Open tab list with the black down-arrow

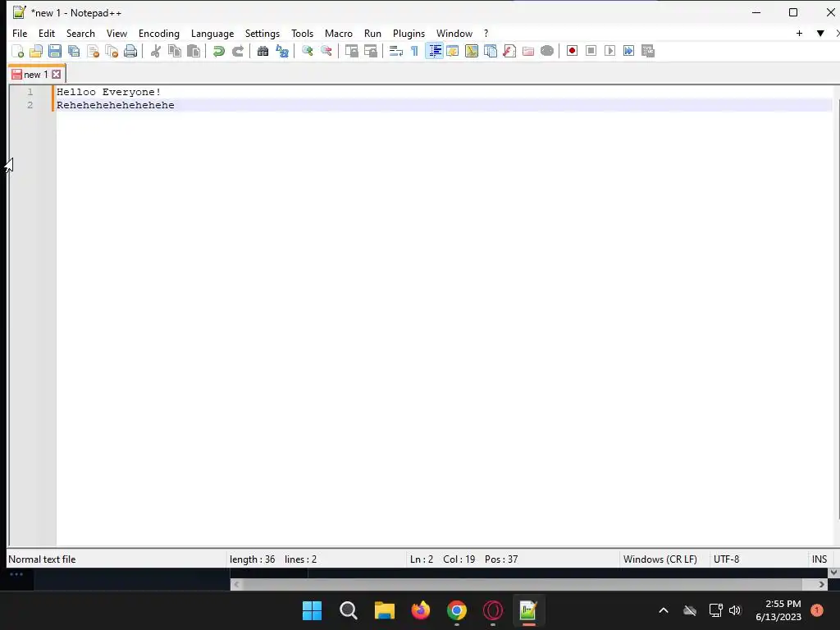[820, 33]
